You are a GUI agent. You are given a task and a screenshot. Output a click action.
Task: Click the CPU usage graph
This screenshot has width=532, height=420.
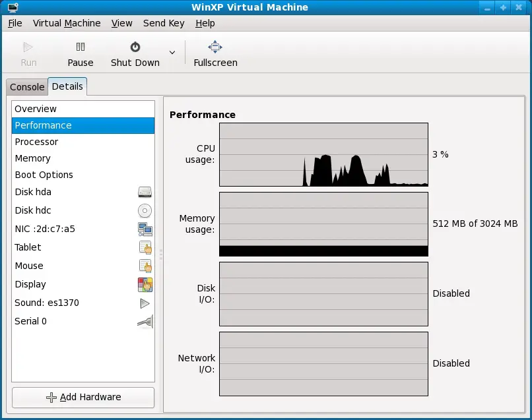323,155
